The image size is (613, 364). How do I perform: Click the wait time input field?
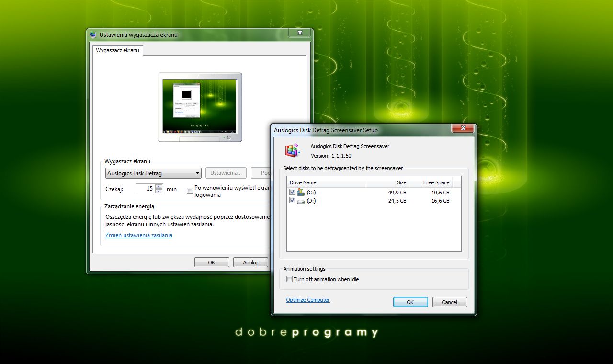145,189
